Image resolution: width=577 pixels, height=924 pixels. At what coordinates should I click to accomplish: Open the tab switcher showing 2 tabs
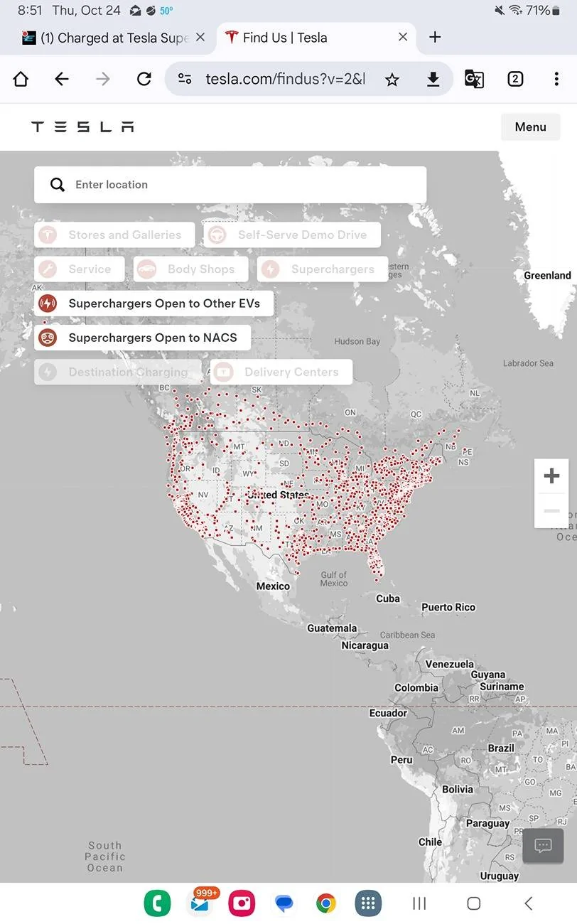515,79
